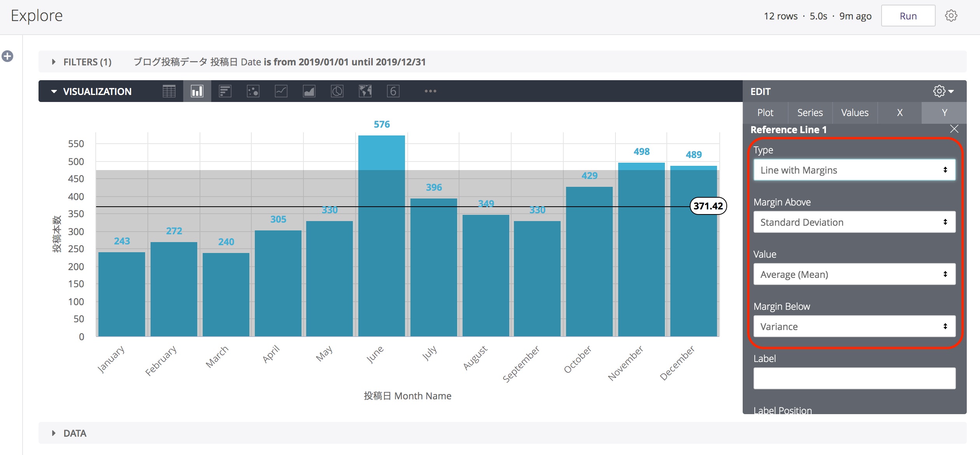Select the line chart visualization
Screen dimensions: 980x455
coord(281,91)
